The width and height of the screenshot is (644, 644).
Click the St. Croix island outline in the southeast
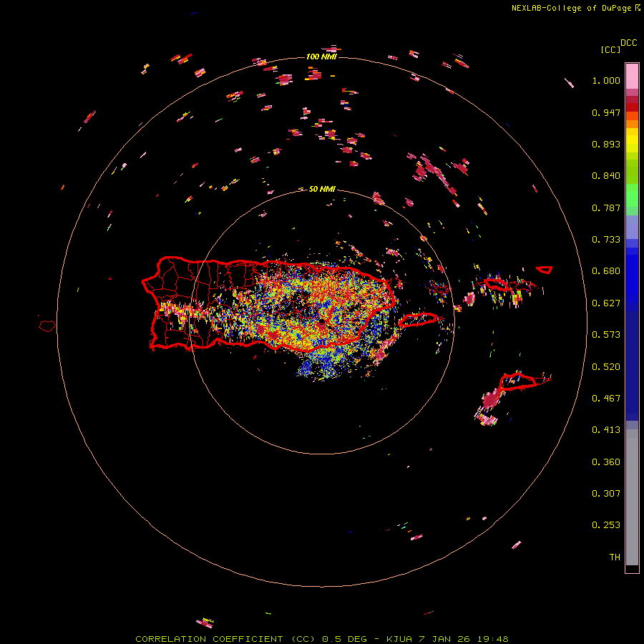click(x=518, y=382)
